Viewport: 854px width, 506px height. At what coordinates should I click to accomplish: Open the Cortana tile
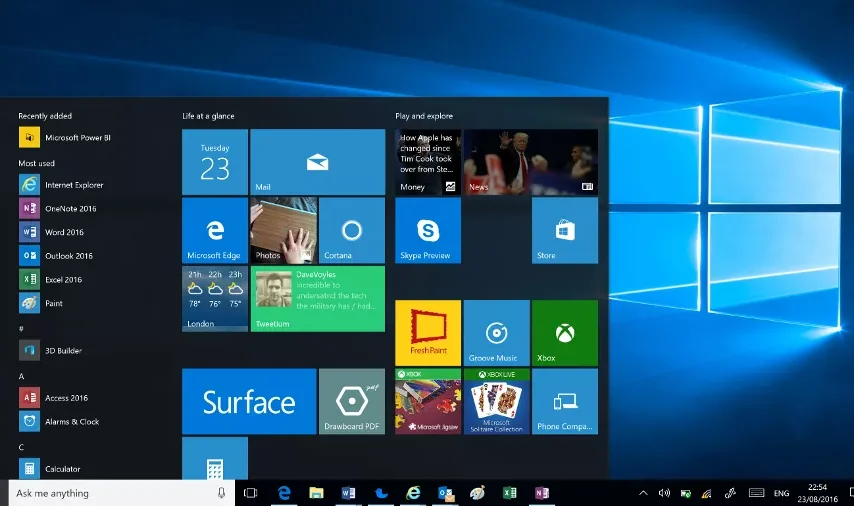click(x=352, y=230)
